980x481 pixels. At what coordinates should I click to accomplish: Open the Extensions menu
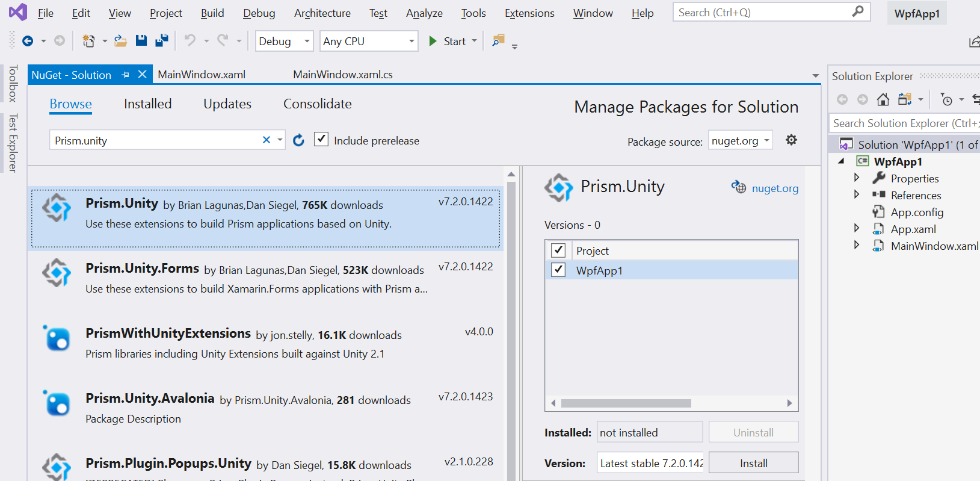click(x=529, y=13)
